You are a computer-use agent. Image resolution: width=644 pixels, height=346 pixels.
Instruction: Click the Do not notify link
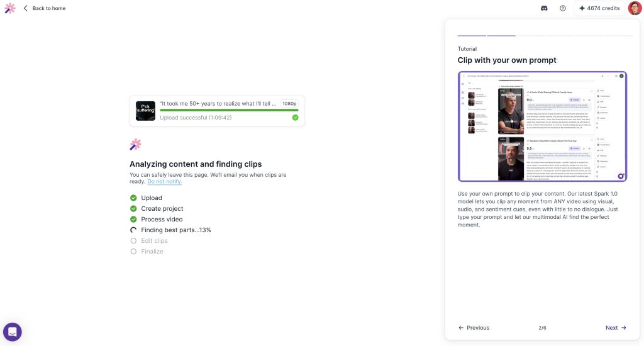165,182
